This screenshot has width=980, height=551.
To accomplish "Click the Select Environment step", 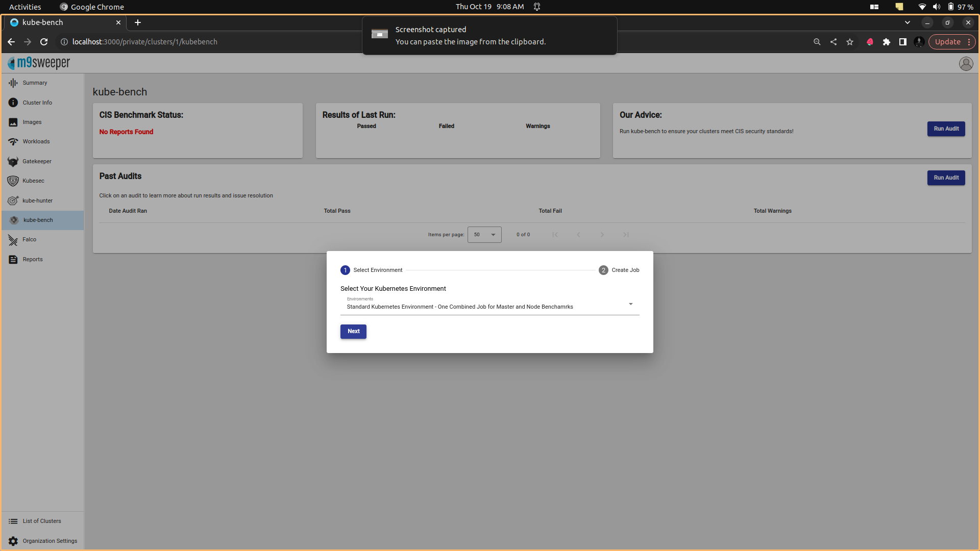I will click(x=372, y=270).
